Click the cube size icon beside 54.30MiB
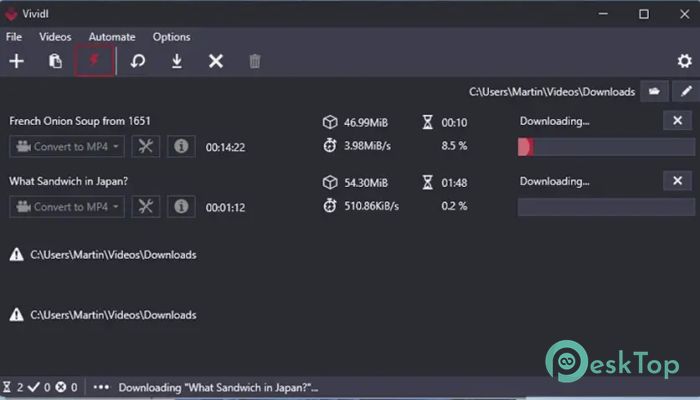Image resolution: width=700 pixels, height=400 pixels. [330, 182]
